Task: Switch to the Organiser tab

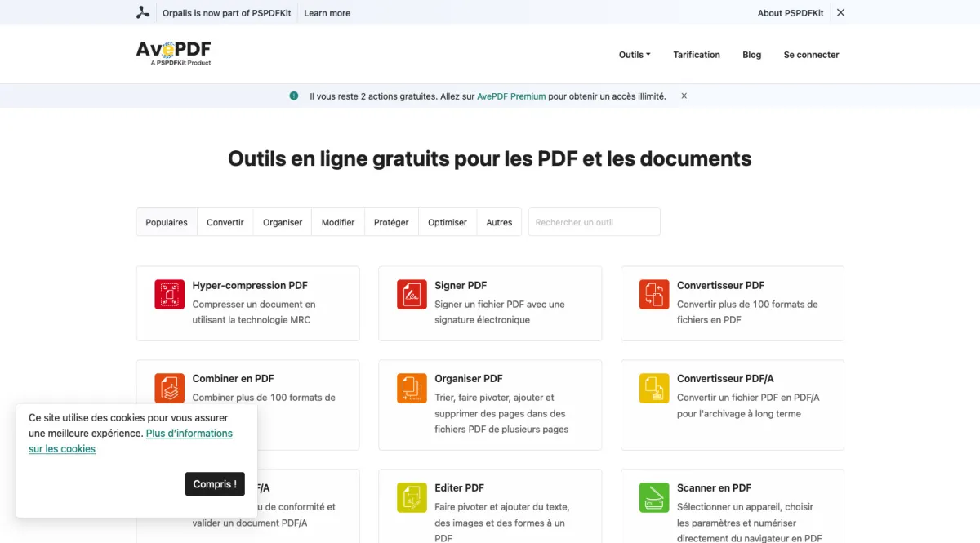Action: [x=283, y=222]
